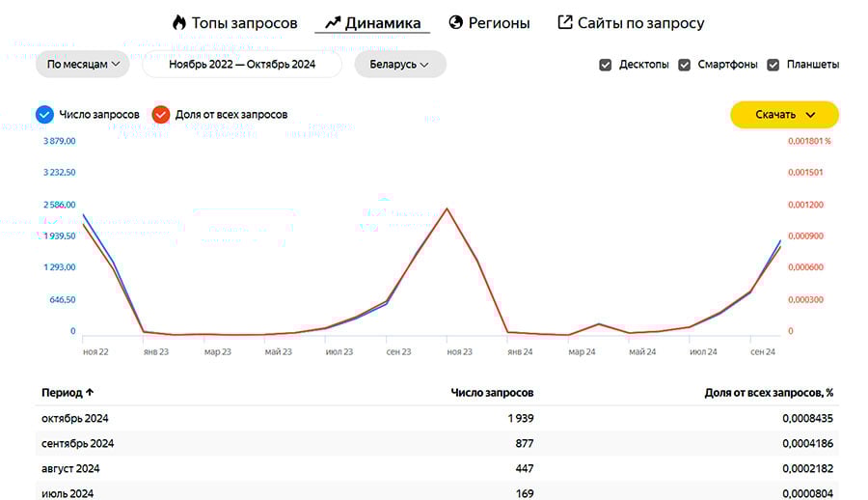Open the Топы запросов tab

coord(234,23)
